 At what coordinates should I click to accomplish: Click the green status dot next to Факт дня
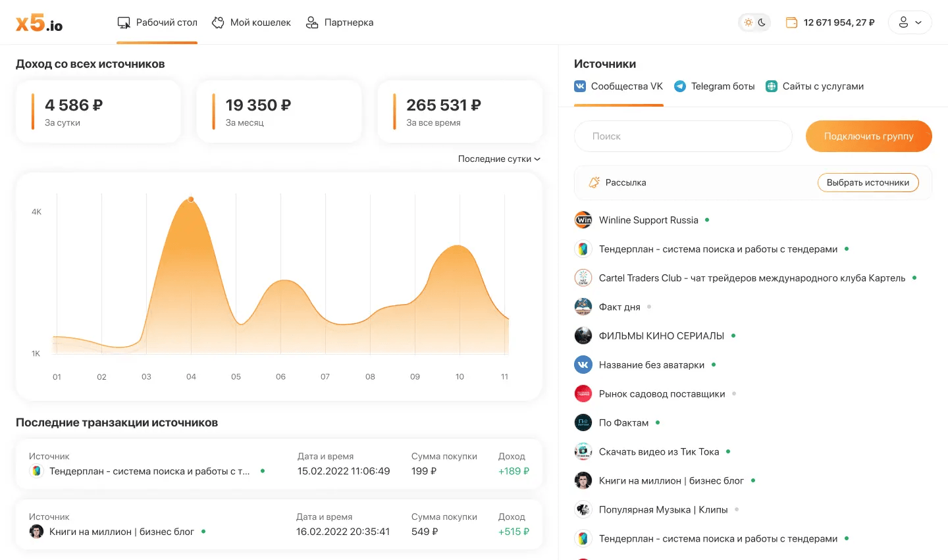coord(648,306)
